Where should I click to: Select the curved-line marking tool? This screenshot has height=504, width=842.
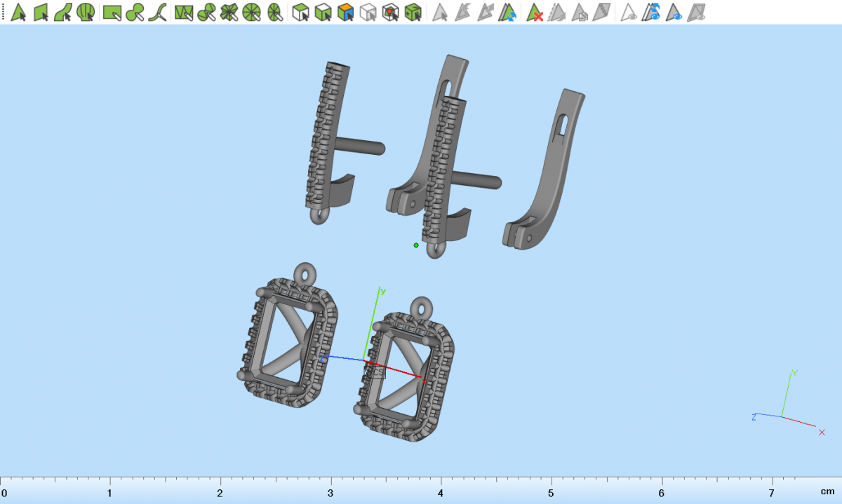tap(159, 12)
